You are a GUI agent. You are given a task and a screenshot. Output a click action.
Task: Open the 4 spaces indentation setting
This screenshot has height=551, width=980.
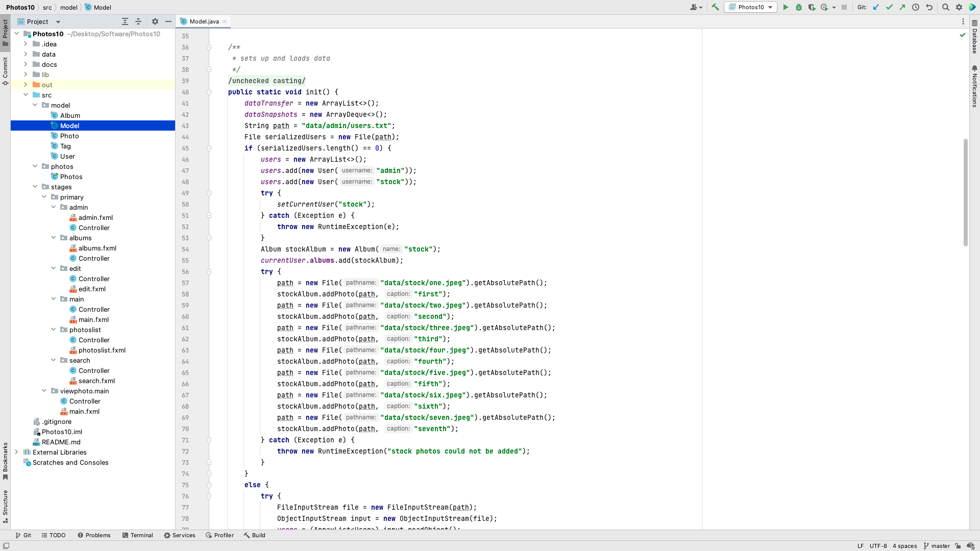point(905,546)
